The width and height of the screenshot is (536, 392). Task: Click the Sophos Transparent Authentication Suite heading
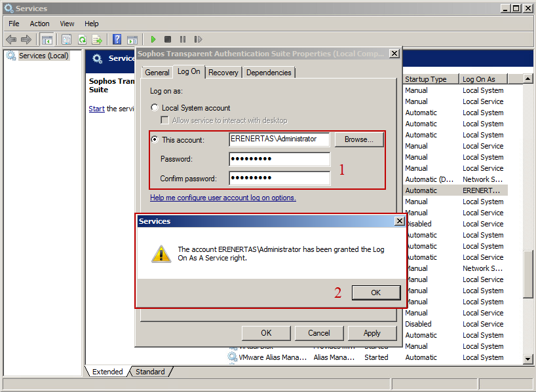111,85
